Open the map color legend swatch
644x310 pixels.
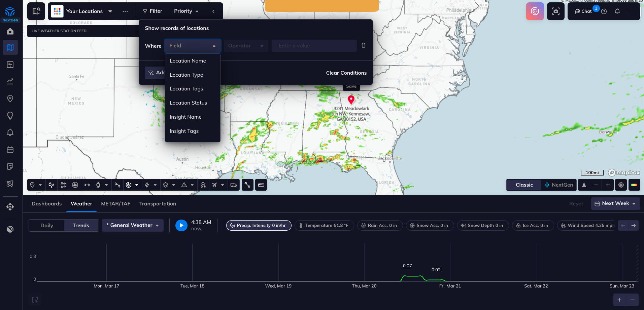(x=634, y=185)
